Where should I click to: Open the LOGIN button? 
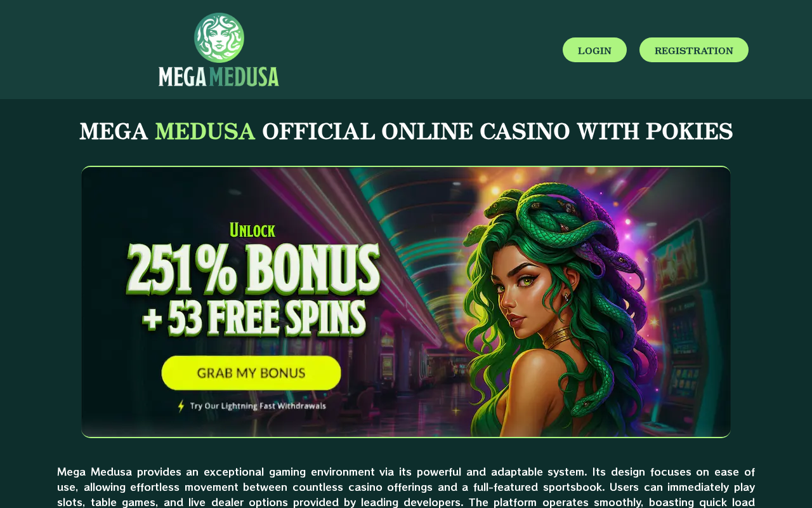(594, 50)
